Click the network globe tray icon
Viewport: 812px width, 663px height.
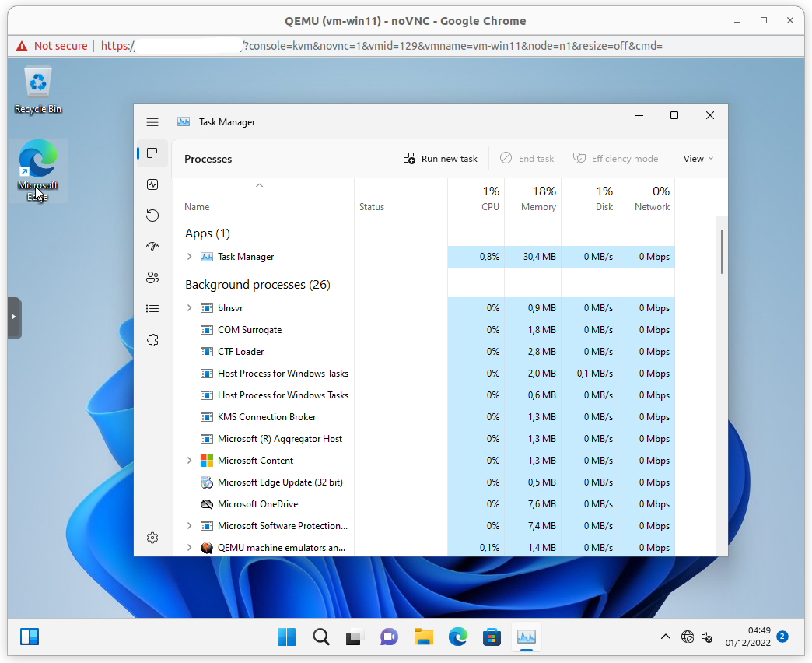pyautogui.click(x=688, y=637)
